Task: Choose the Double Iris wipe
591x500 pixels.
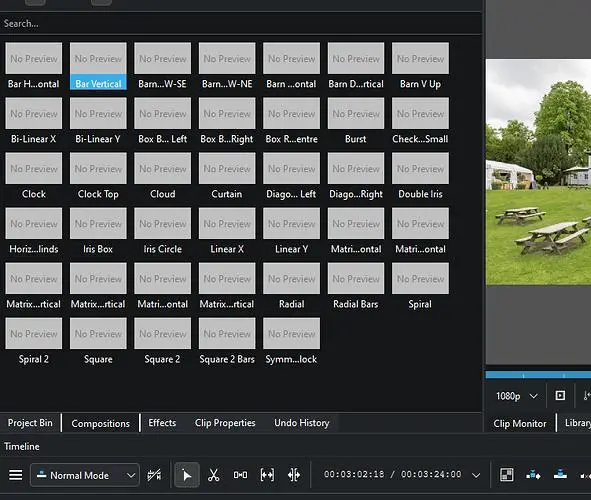Action: point(420,176)
